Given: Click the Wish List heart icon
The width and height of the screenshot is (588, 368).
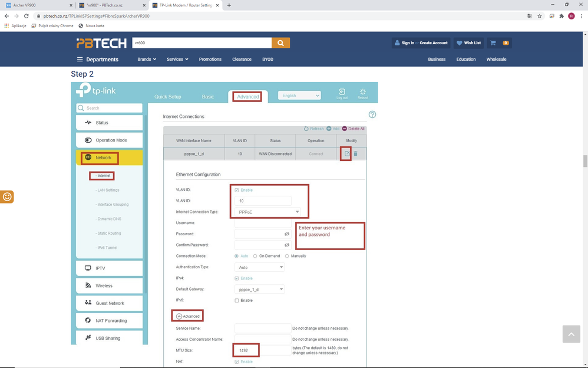Looking at the screenshot, I should [460, 43].
